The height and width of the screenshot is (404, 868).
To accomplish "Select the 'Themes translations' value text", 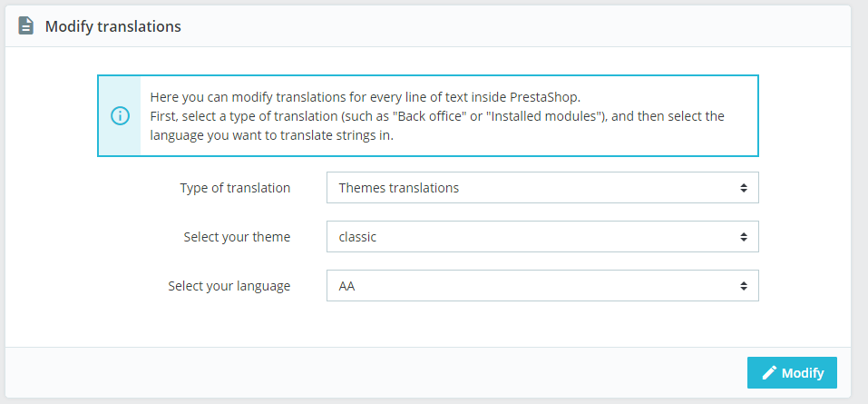I will point(399,188).
